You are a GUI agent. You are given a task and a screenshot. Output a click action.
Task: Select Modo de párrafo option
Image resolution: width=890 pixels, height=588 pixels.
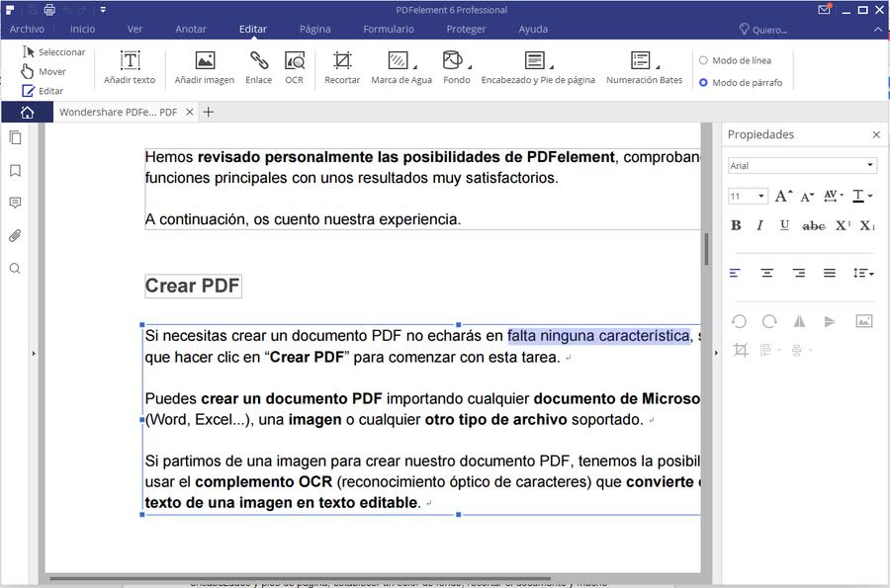[741, 83]
